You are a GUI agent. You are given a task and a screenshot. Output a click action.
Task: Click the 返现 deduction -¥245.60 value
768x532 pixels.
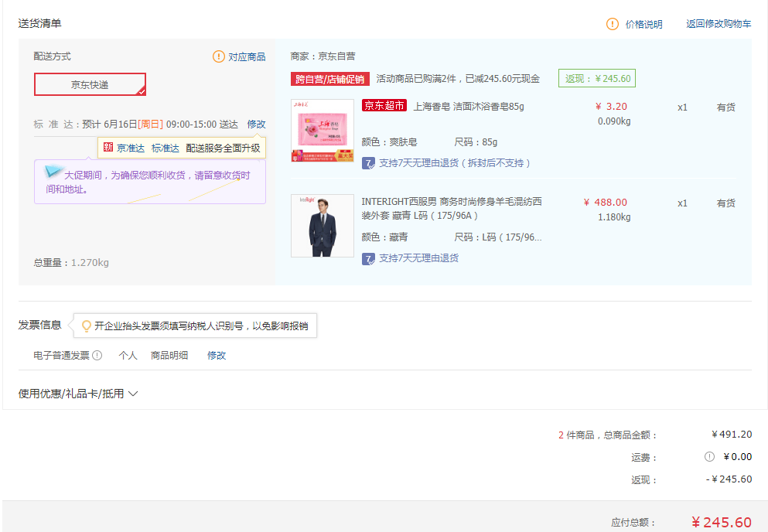pos(729,479)
